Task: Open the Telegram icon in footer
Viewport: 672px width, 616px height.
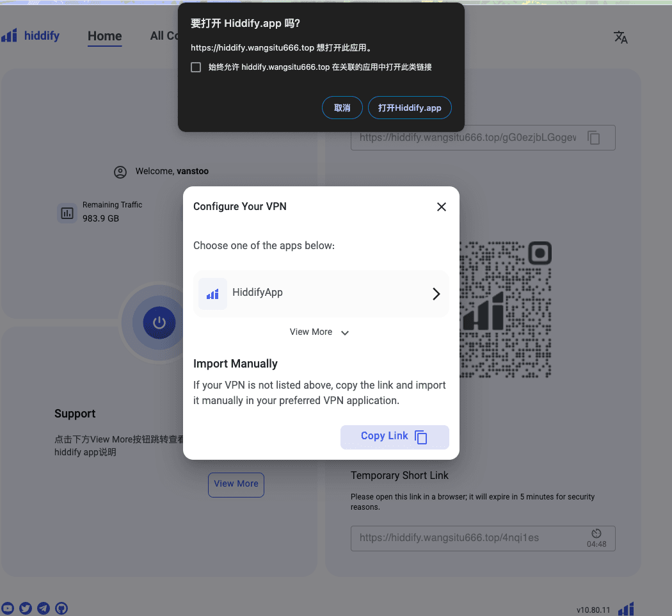Action: coord(44,608)
